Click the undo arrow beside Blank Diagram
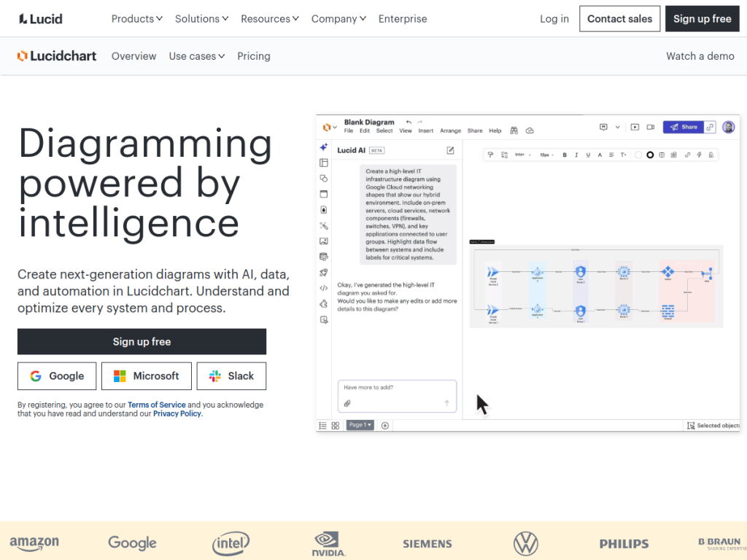This screenshot has height=560, width=747. coord(409,122)
